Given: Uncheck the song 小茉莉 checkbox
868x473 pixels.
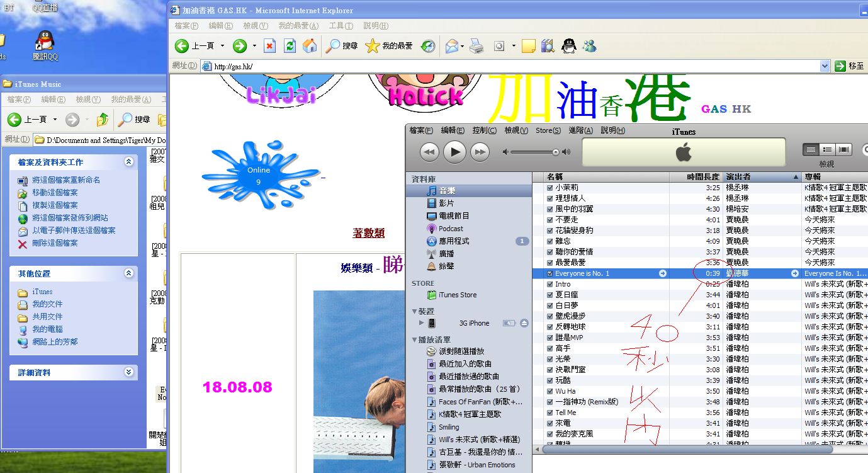Looking at the screenshot, I should [x=550, y=188].
